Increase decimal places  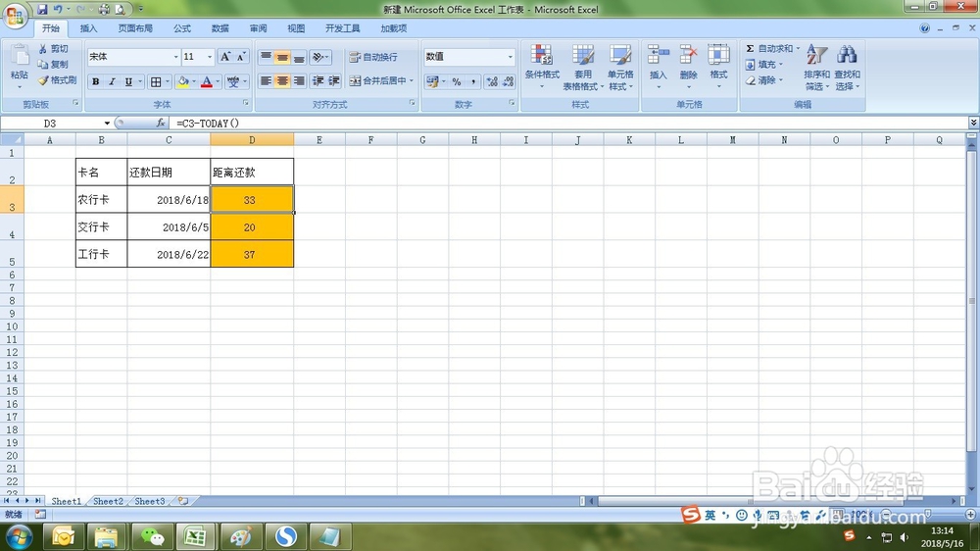492,81
